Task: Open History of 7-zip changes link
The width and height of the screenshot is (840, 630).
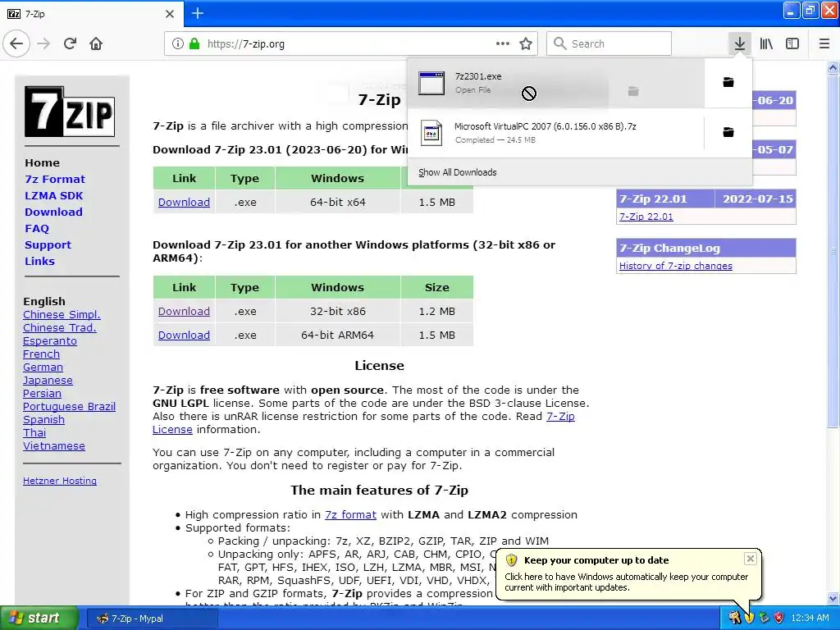Action: [676, 266]
